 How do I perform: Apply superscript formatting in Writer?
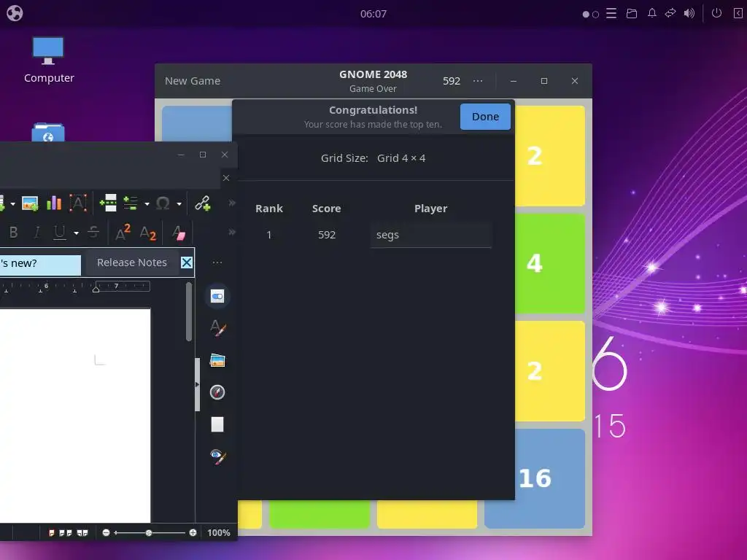pyautogui.click(x=123, y=233)
